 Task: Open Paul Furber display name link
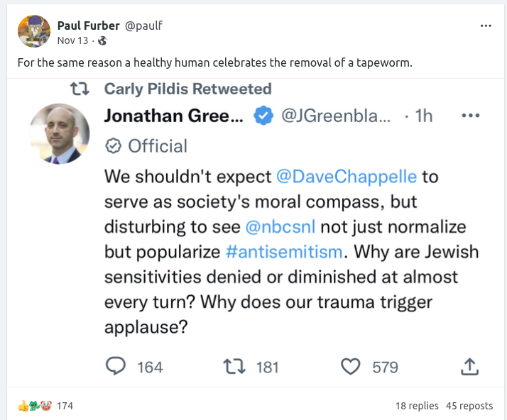point(89,26)
